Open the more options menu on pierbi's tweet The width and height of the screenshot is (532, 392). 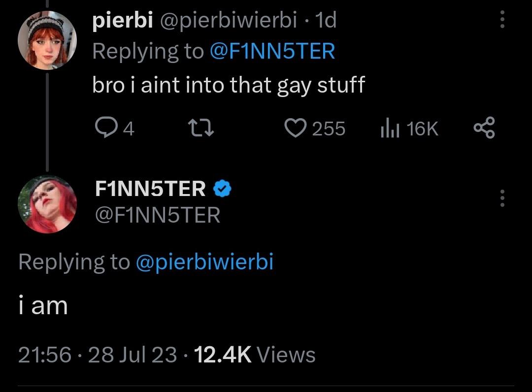[x=502, y=20]
